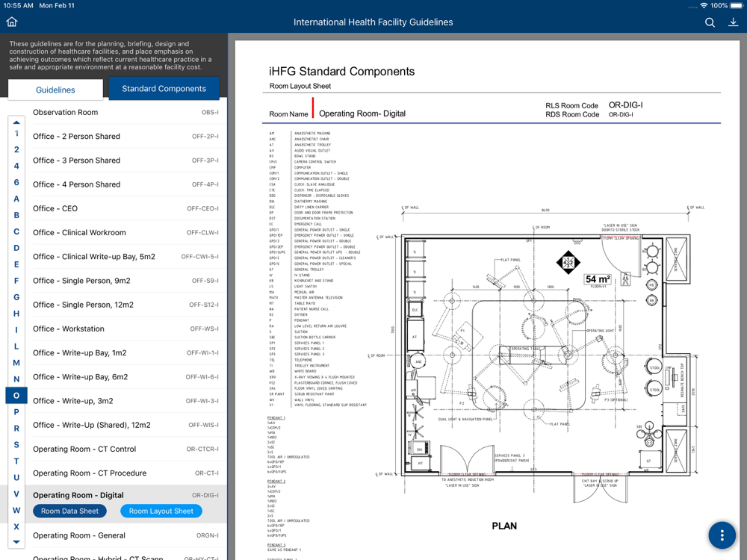Open the three-dot more options button
The height and width of the screenshot is (560, 747).
(722, 535)
